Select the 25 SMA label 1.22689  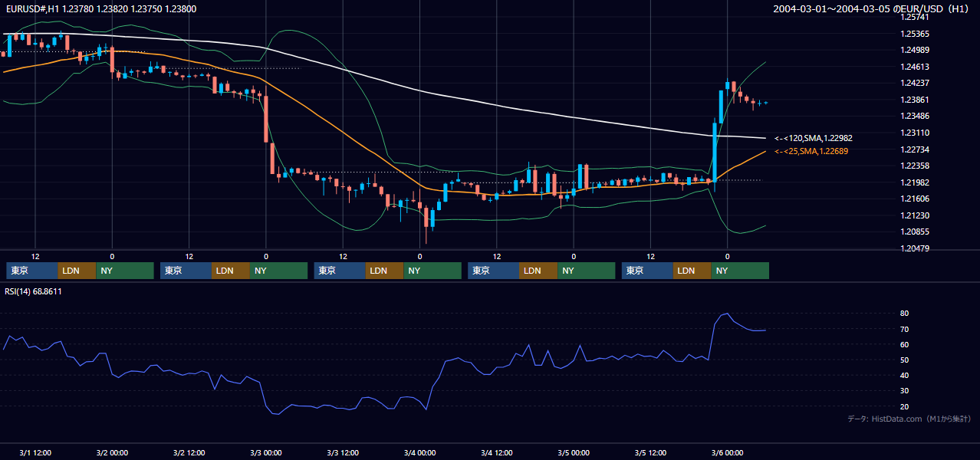tap(811, 151)
